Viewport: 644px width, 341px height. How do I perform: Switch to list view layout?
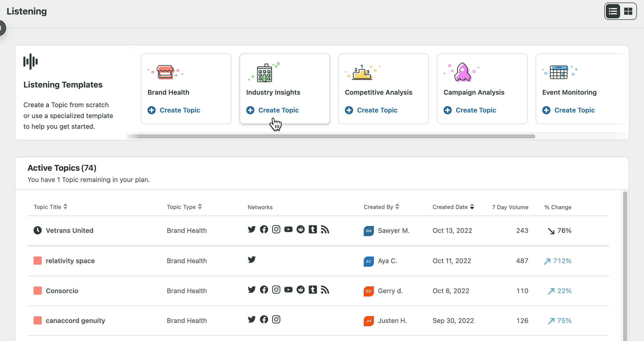(613, 11)
